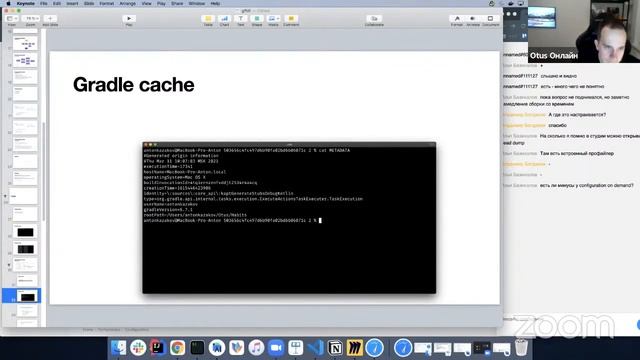Click chat message 'Там есть встроенный профайлер'
The image size is (640, 360).
point(577,153)
